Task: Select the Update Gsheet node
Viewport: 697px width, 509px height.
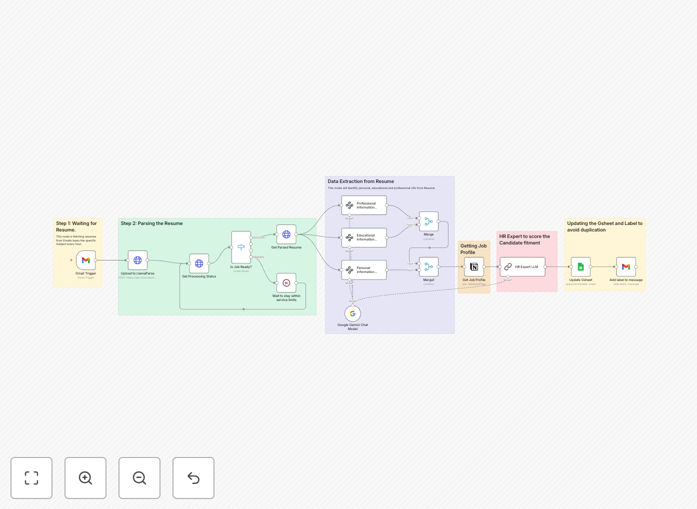Action: (581, 267)
